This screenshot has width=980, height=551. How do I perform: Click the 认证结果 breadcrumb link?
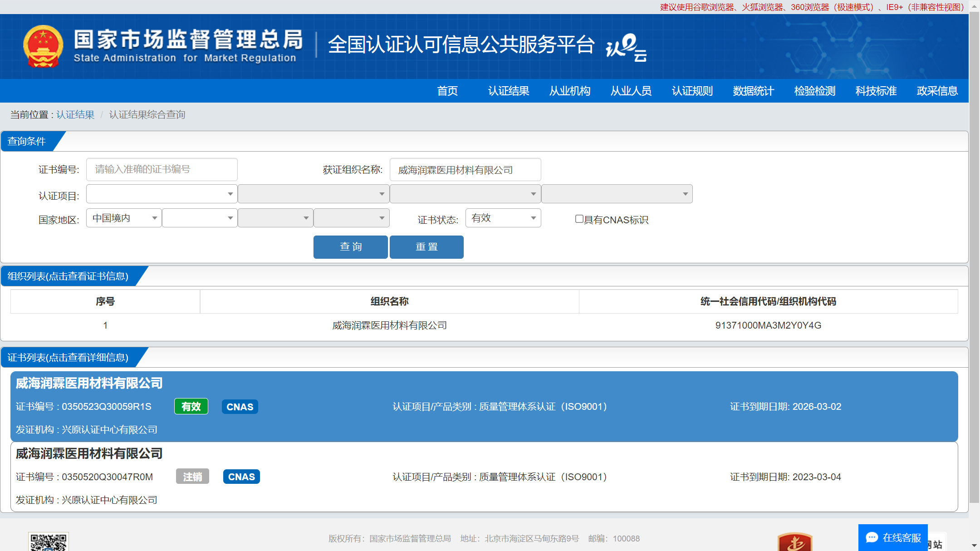[75, 115]
